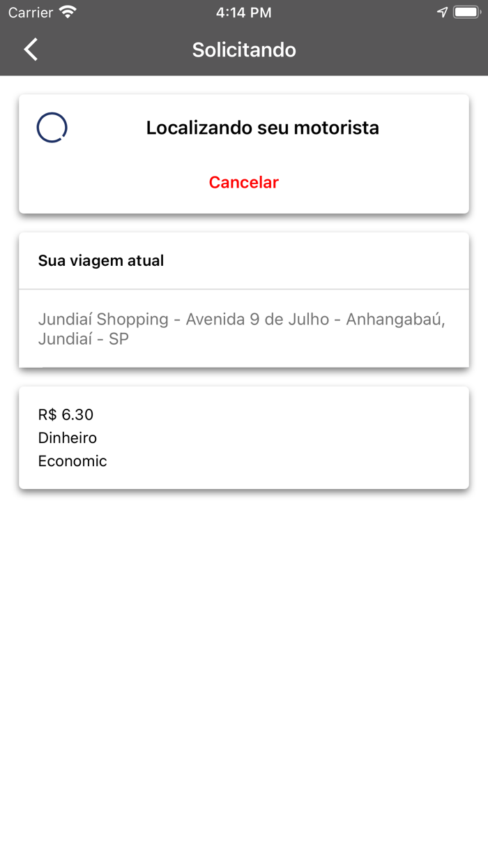488x868 pixels.
Task: Tap the Wi-Fi signal icon
Action: [66, 11]
